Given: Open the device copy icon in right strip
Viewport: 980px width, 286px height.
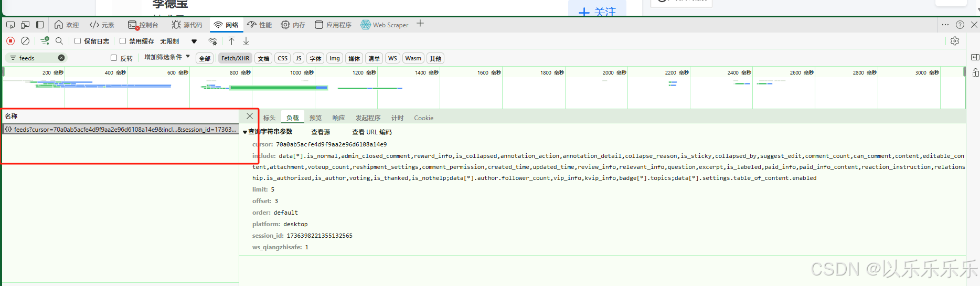Looking at the screenshot, I should coord(975,72).
